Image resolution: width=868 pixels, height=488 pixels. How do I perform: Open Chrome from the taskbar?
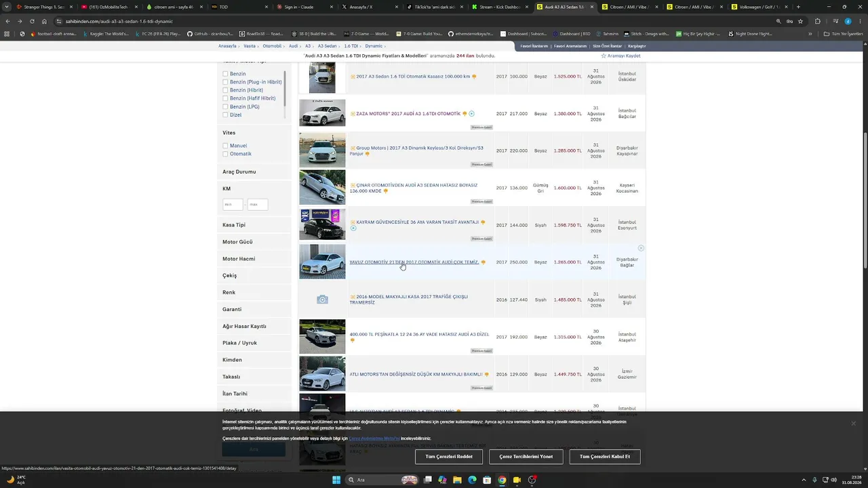coord(502,480)
